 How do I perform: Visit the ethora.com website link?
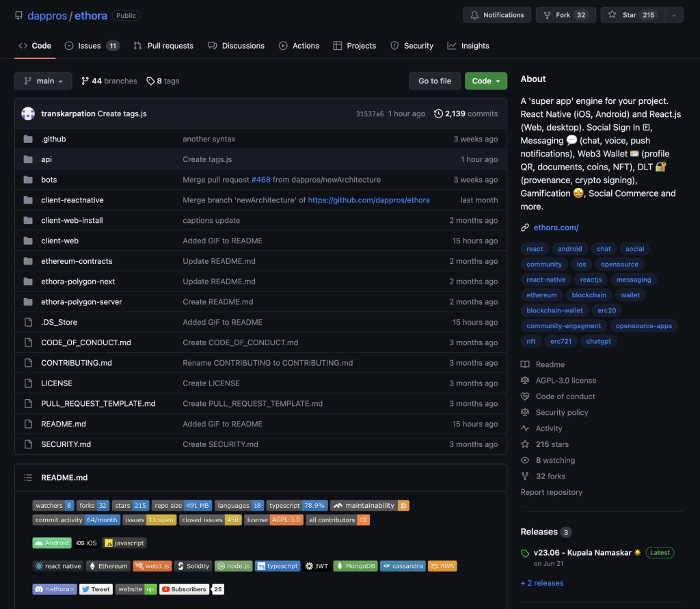[556, 228]
